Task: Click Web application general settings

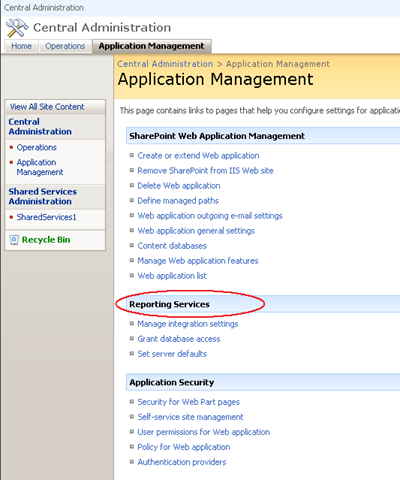Action: (196, 231)
